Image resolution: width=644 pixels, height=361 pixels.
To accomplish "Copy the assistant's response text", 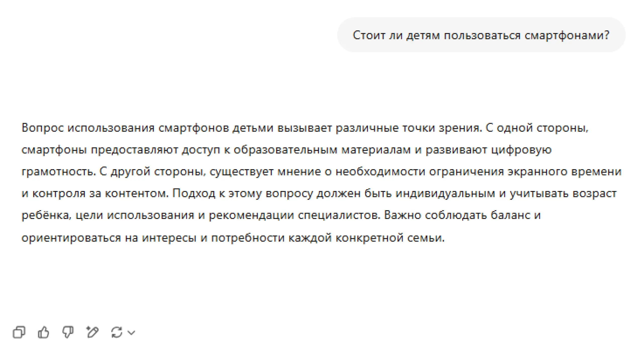I will pos(19,332).
